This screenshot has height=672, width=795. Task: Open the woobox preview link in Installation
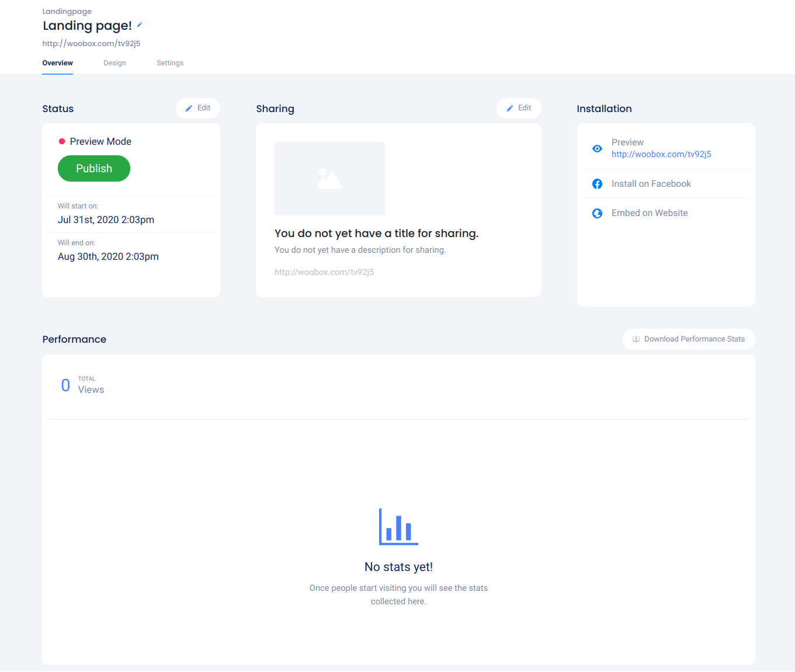pos(661,154)
